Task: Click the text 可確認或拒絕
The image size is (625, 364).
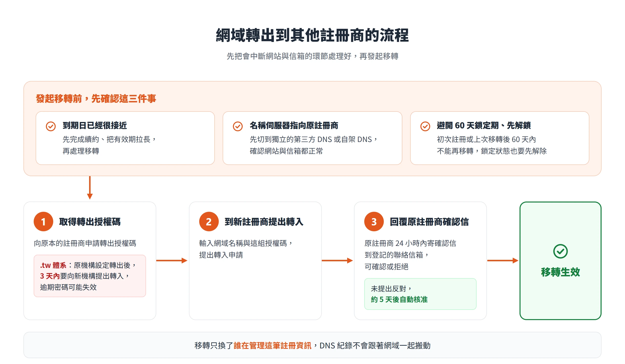Action: pos(386,266)
